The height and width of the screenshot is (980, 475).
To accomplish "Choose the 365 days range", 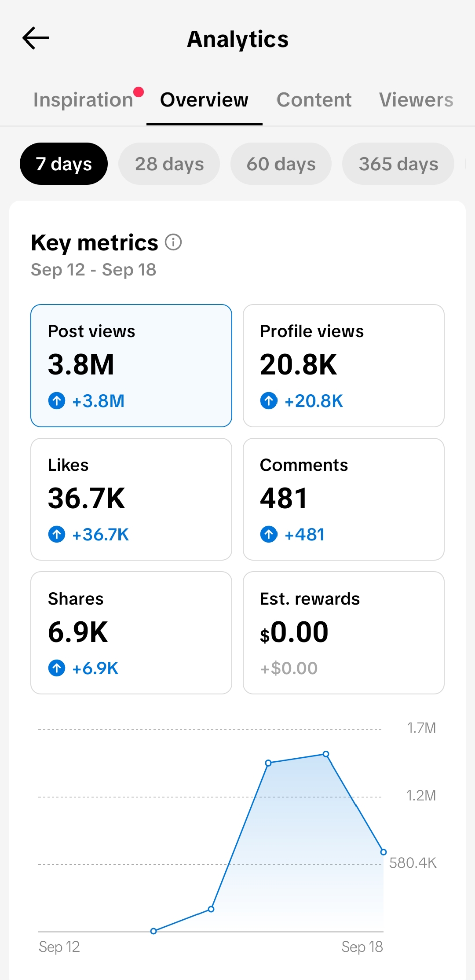I will pyautogui.click(x=398, y=164).
